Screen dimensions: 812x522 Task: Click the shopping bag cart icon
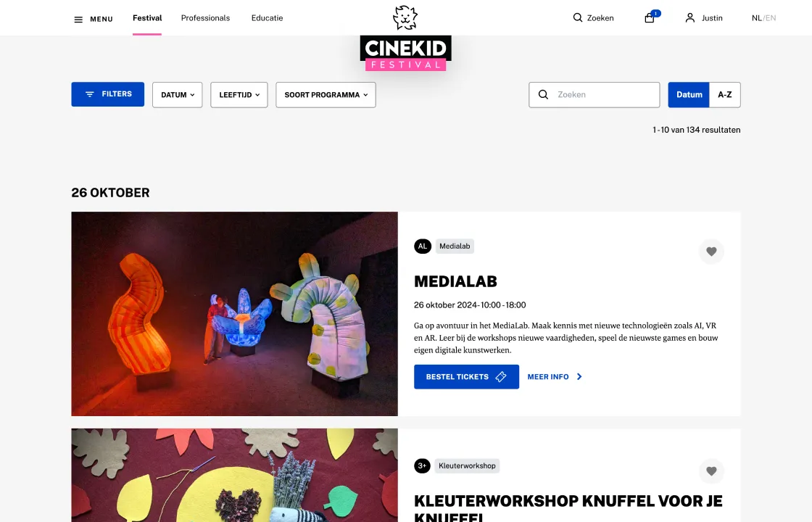click(x=650, y=18)
